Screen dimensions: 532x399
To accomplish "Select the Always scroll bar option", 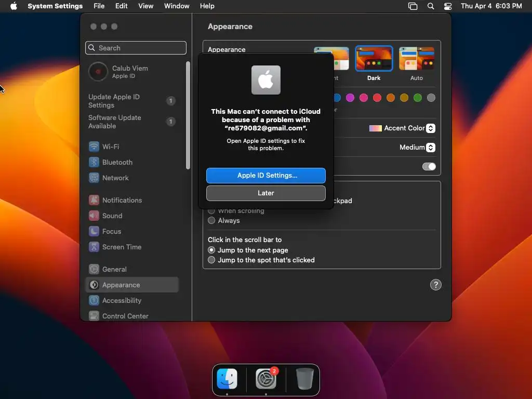I will pyautogui.click(x=211, y=220).
